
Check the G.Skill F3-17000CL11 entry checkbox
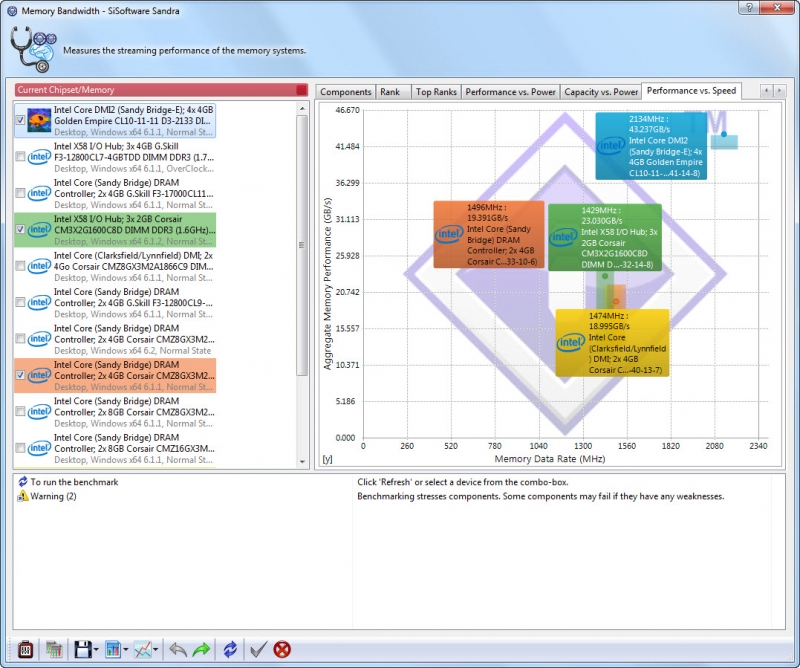tap(20, 193)
